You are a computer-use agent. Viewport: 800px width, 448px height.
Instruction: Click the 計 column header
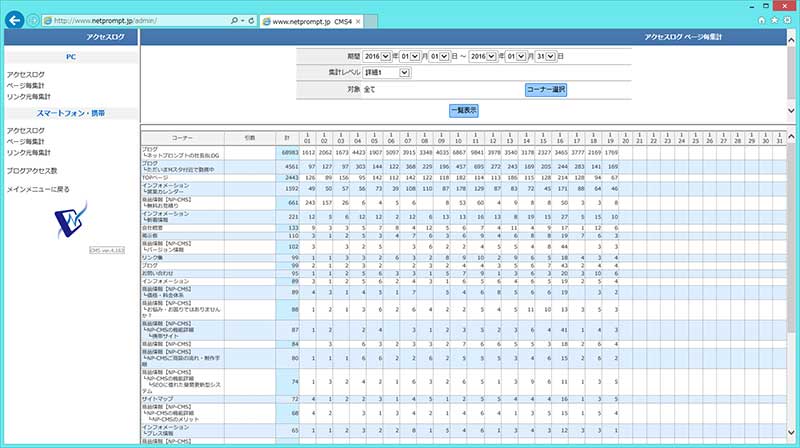287,138
